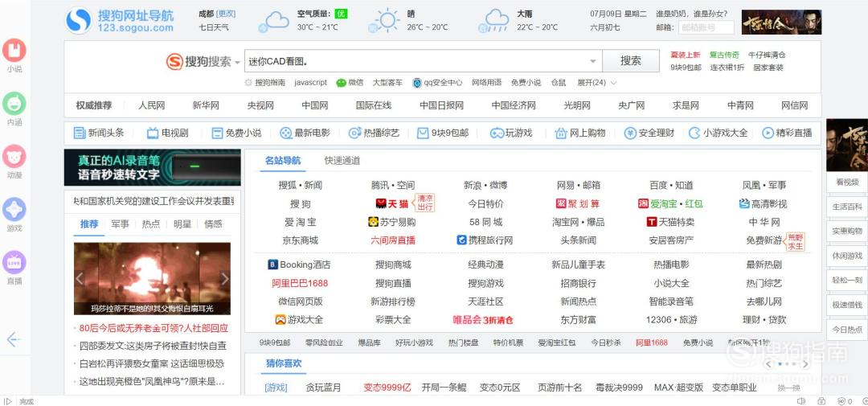
Task: Click the cloudy air-quality weather icon
Action: click(x=275, y=21)
